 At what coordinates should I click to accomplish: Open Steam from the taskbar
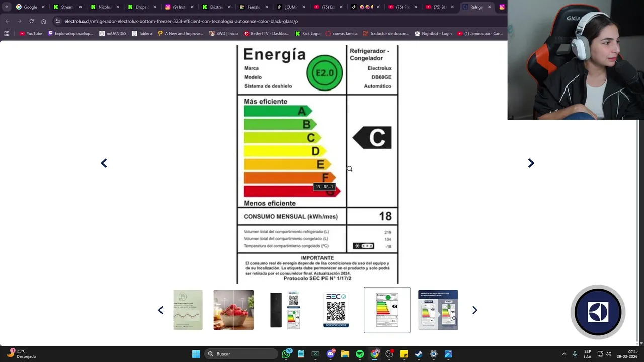point(419,354)
